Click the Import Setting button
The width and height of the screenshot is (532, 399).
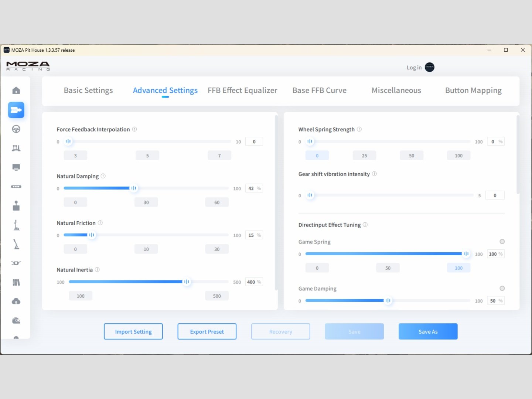133,332
